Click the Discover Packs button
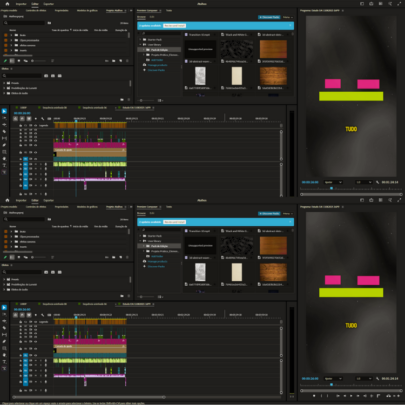Viewport: 405px width, 405px height. [x=269, y=213]
